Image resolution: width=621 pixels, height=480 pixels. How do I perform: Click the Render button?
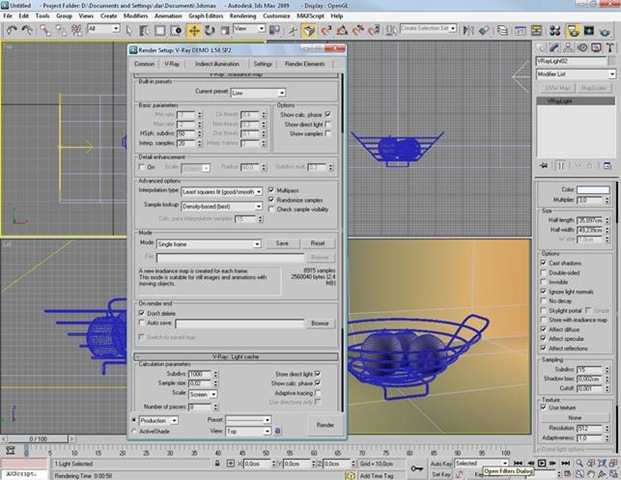(x=325, y=425)
